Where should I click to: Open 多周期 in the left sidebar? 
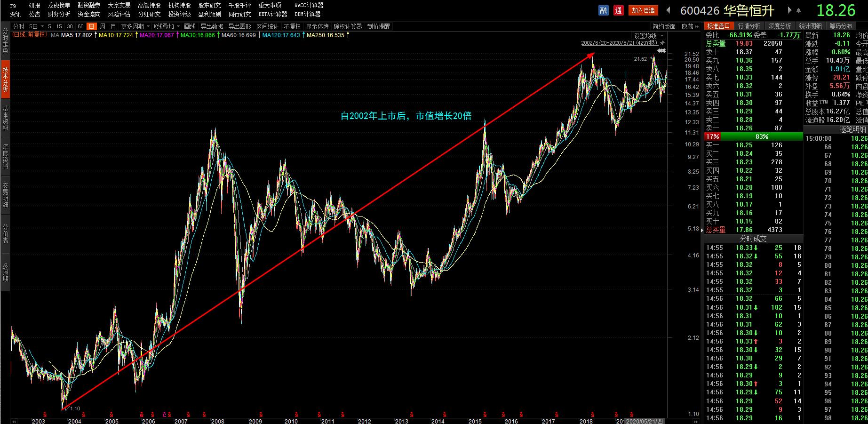(x=5, y=272)
